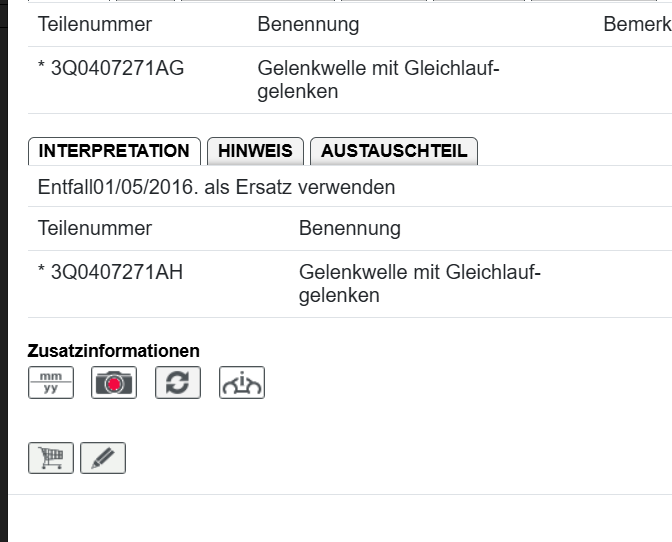The width and height of the screenshot is (672, 542).
Task: Click the Gelenkwelle description in the 3Q0407271AG row
Action: coord(378,80)
